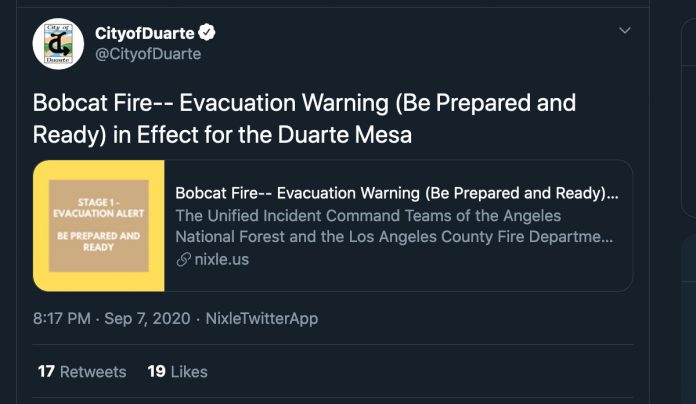Click the verified badge next to CityofDuarte
Screen dimensions: 696x404
[206, 32]
